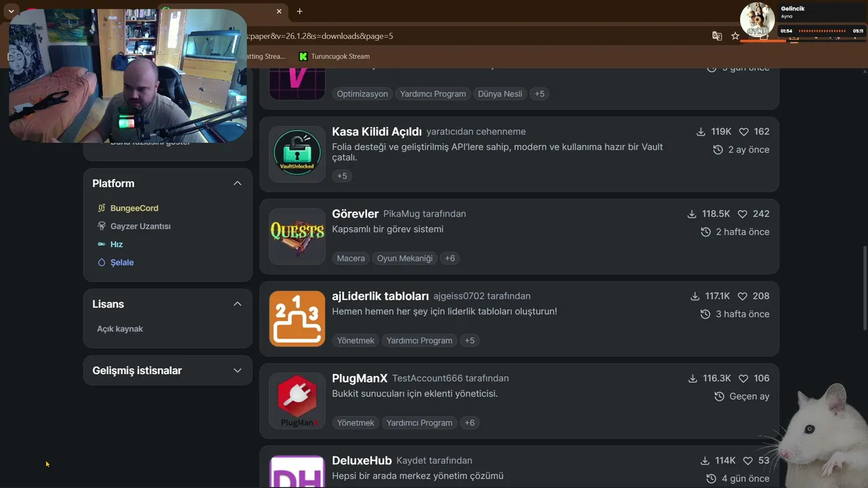Screen dimensions: 868x488
Task: Select the Macera tag on Görevler
Action: 351,258
